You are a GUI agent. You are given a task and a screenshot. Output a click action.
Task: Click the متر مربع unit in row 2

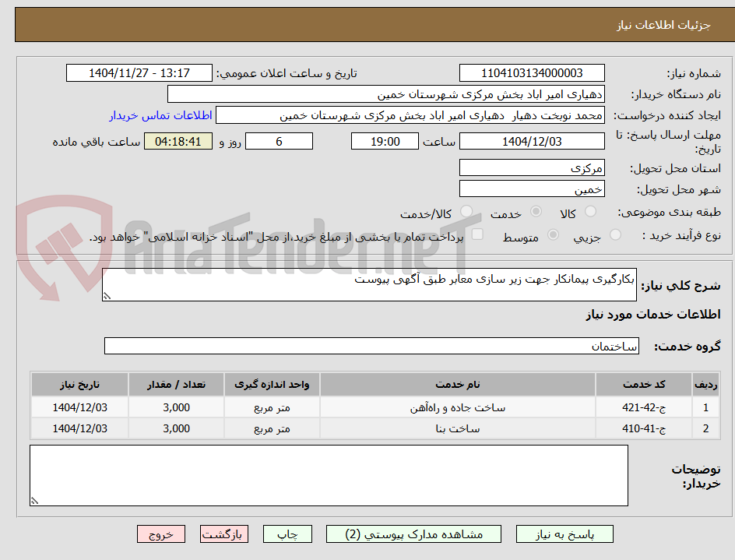(272, 428)
